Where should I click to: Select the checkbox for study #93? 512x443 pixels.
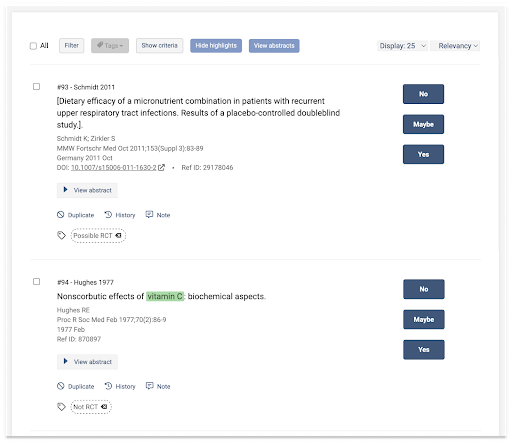click(x=36, y=87)
